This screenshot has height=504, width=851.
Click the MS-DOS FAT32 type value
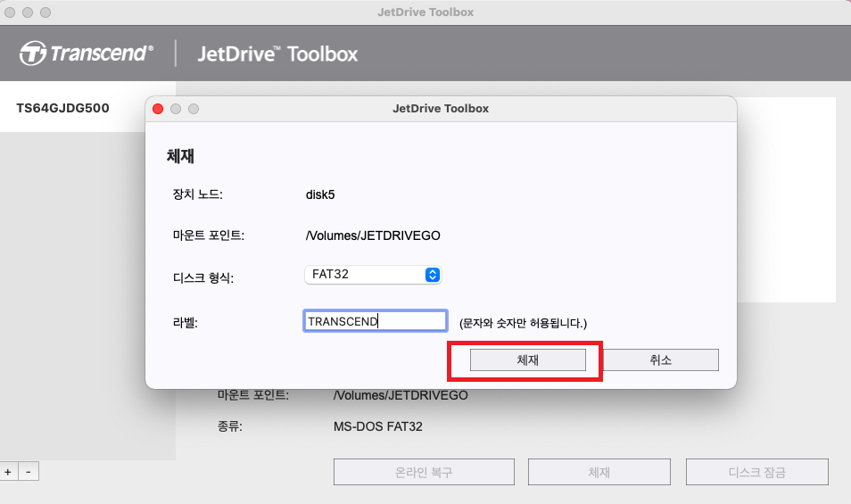coord(377,427)
